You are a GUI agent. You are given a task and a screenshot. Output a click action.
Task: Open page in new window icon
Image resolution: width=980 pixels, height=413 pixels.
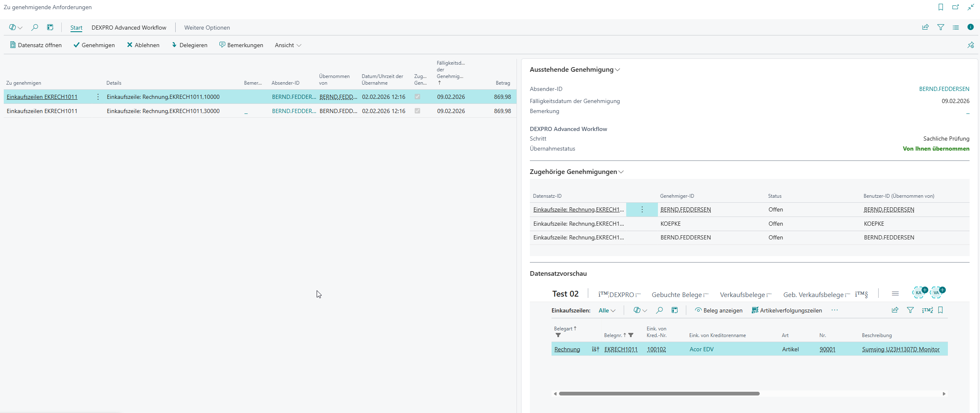[x=955, y=7]
